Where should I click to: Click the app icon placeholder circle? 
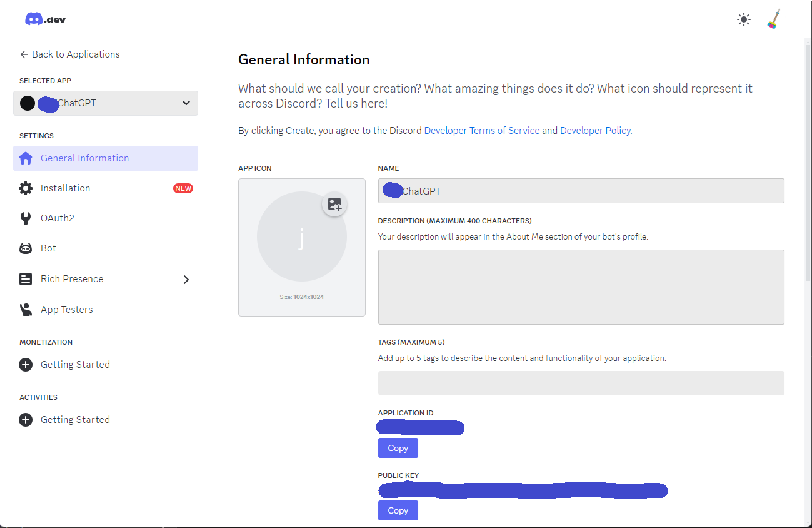pos(302,236)
